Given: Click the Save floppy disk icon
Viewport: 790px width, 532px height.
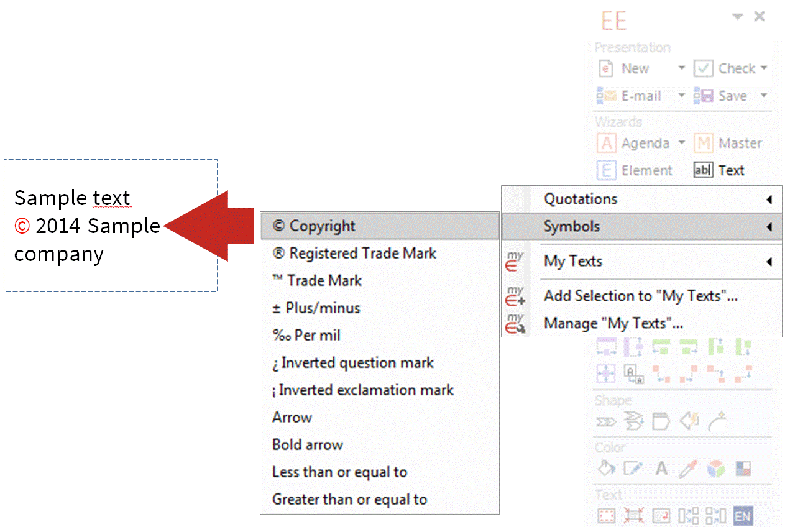Looking at the screenshot, I should 703,96.
